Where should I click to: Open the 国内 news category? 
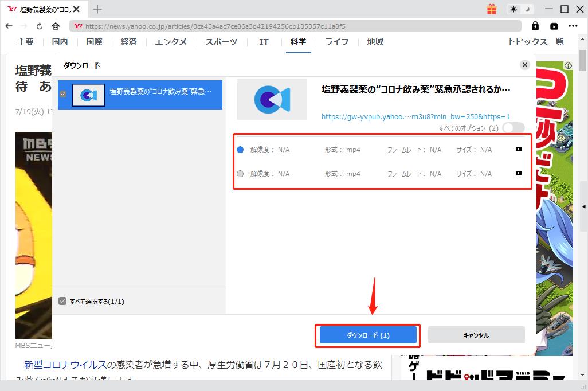[x=60, y=42]
